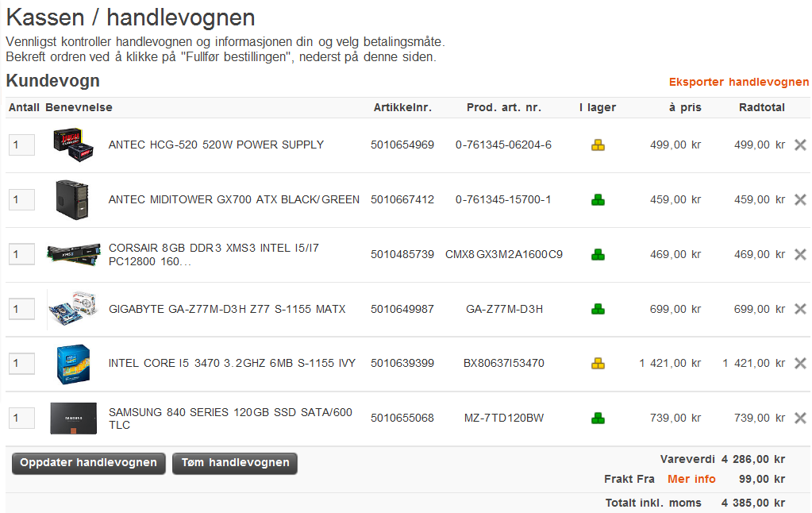Image resolution: width=812 pixels, height=513 pixels.
Task: Edit quantity field for GIGABYTE GA-Z77M-D3H
Action: pyautogui.click(x=21, y=309)
